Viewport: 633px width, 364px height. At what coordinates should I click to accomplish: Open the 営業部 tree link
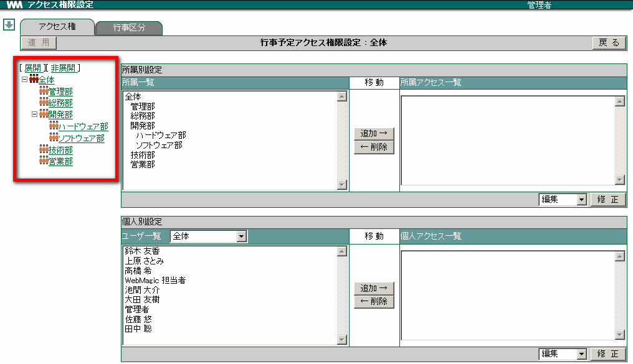point(60,161)
